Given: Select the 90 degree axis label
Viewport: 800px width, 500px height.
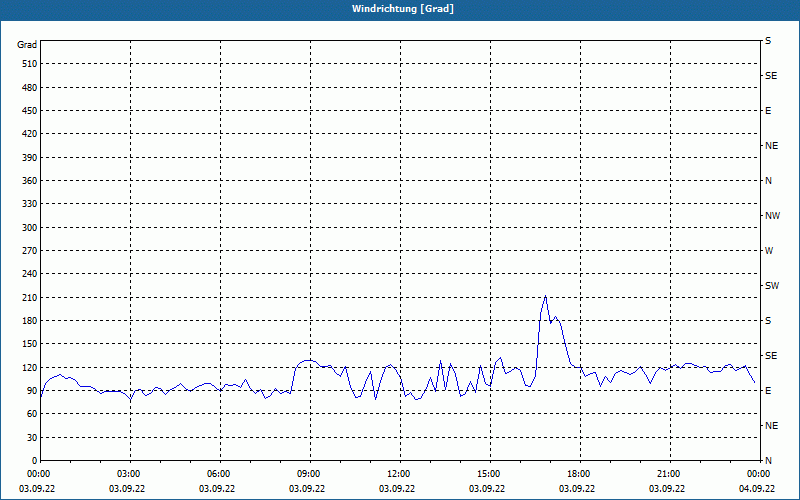Looking at the screenshot, I should pyautogui.click(x=31, y=391).
